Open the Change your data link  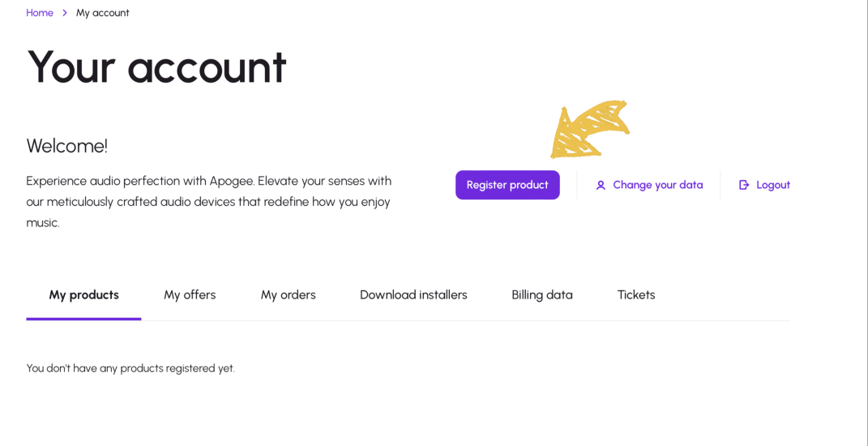tap(657, 185)
